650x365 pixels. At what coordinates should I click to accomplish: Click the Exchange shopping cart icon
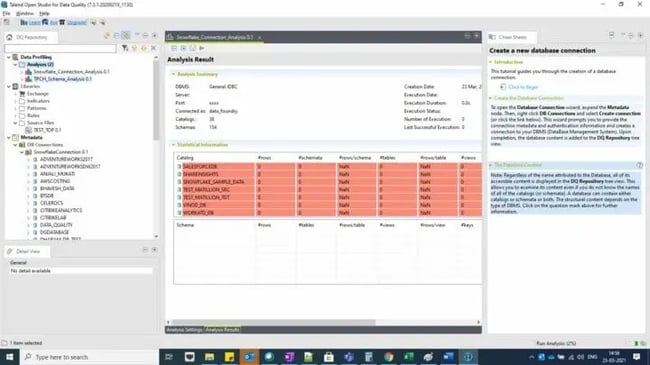tap(22, 94)
